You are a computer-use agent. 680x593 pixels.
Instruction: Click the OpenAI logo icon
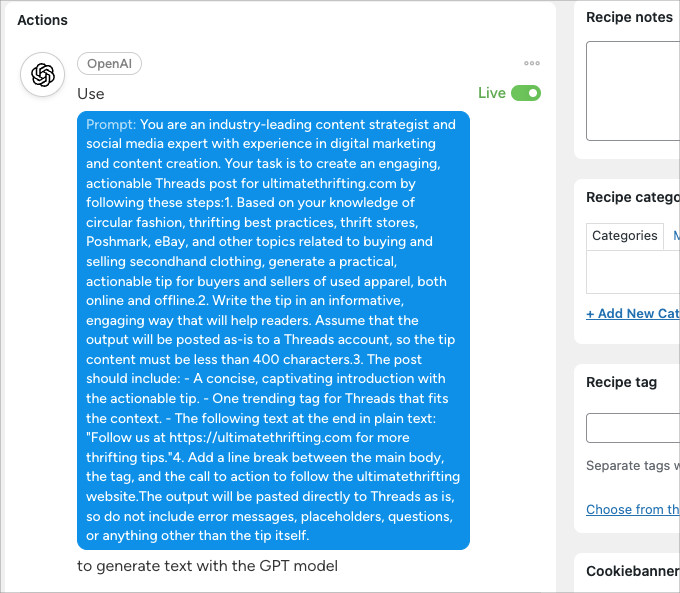pos(42,75)
